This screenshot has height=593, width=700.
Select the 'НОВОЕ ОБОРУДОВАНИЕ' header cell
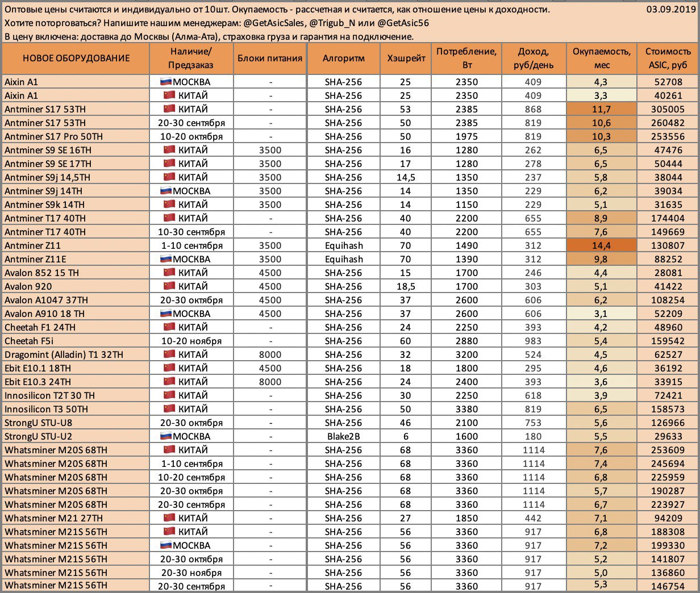click(76, 59)
